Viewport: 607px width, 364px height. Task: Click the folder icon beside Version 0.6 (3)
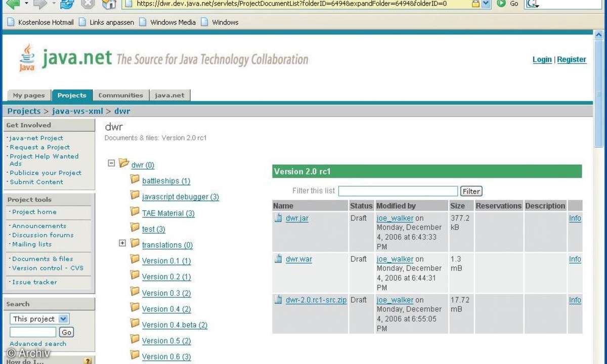tap(135, 354)
